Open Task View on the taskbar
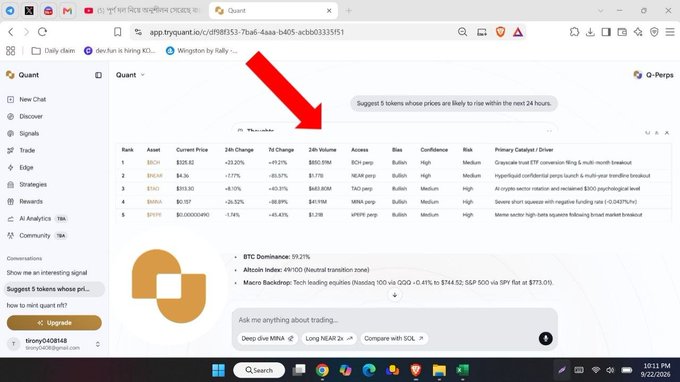The image size is (680, 382). pyautogui.click(x=299, y=370)
